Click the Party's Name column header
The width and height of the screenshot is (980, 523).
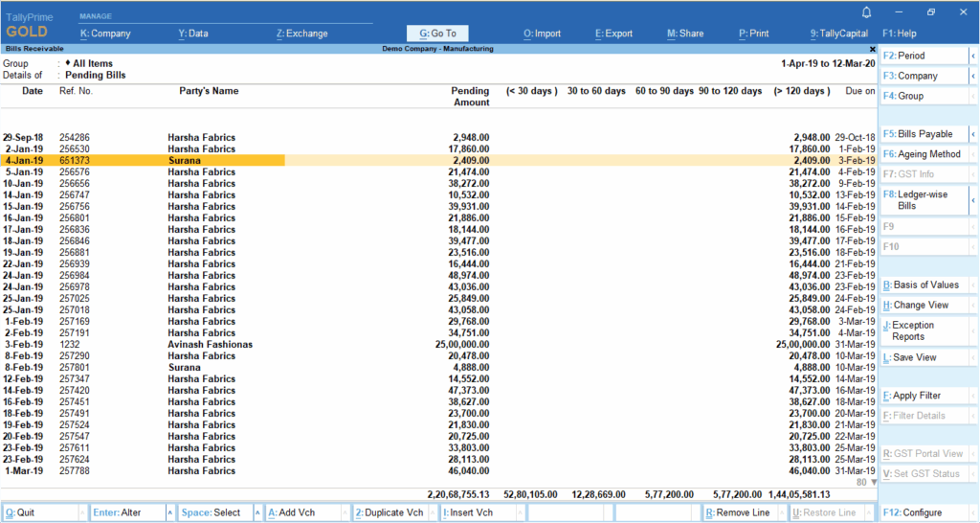(209, 91)
